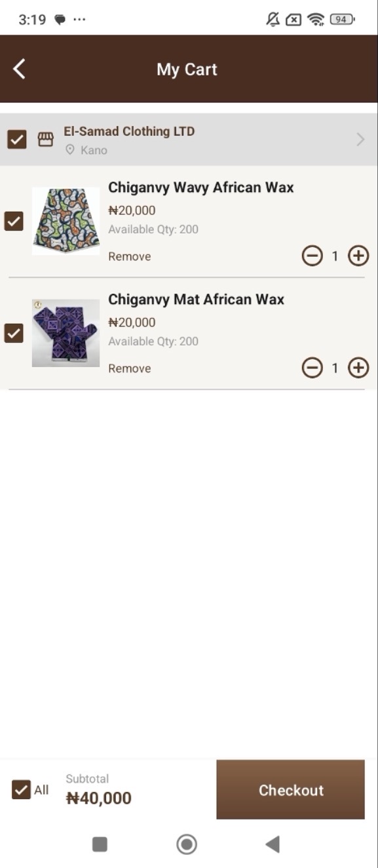Viewport: 378px width, 868px height.
Task: Increase Chiganvy Mat African Wax quantity
Action: coord(358,368)
